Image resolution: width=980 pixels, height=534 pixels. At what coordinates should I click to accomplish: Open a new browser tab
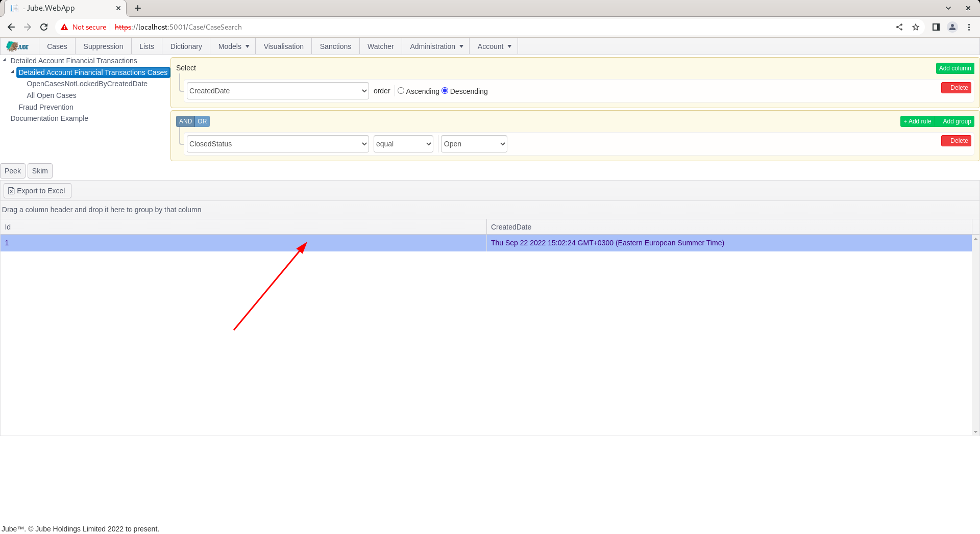[x=138, y=8]
